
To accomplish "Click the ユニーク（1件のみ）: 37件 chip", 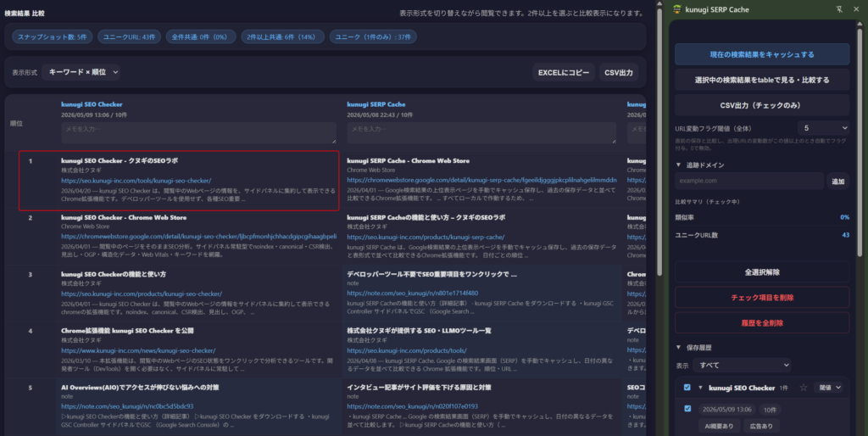I will click(373, 37).
